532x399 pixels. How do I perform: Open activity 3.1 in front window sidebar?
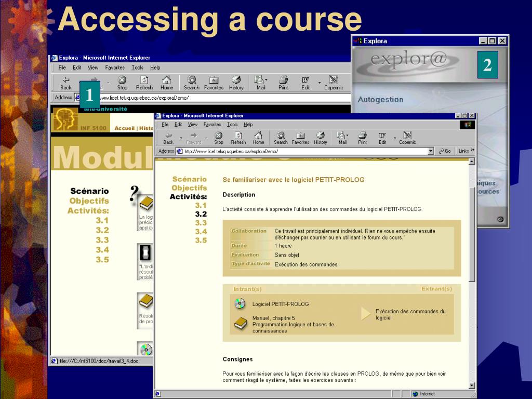[x=201, y=205]
